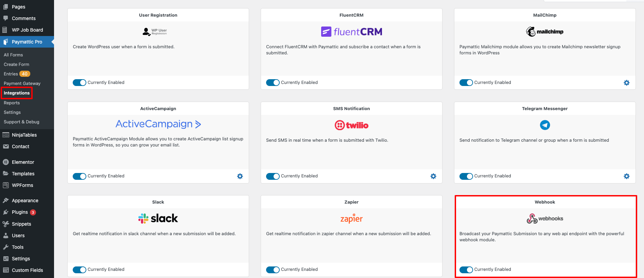Click the Comments bubble icon
The width and height of the screenshot is (644, 278).
tap(5, 18)
